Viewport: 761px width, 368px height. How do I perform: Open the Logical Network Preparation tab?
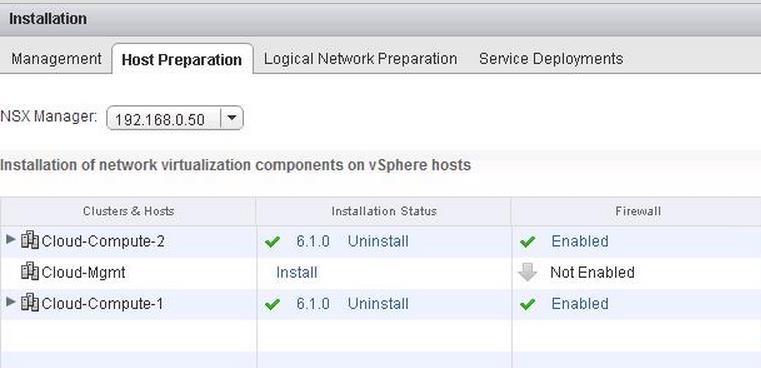(360, 59)
